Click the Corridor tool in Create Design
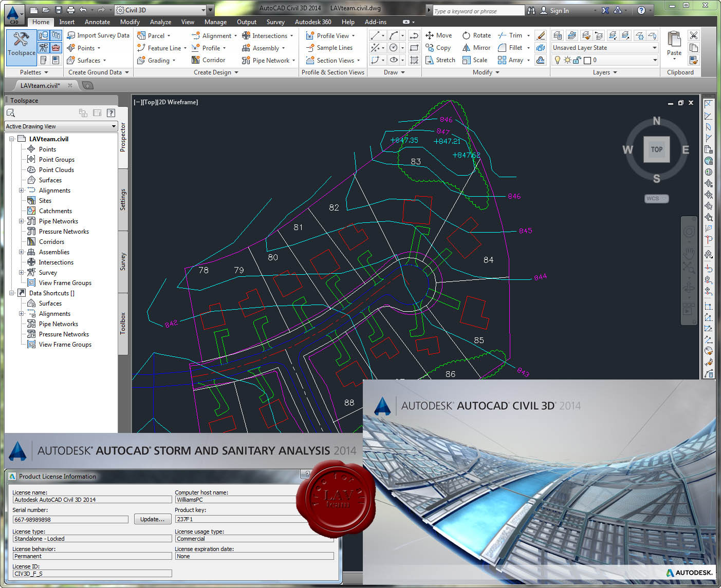The width and height of the screenshot is (721, 588). [209, 60]
